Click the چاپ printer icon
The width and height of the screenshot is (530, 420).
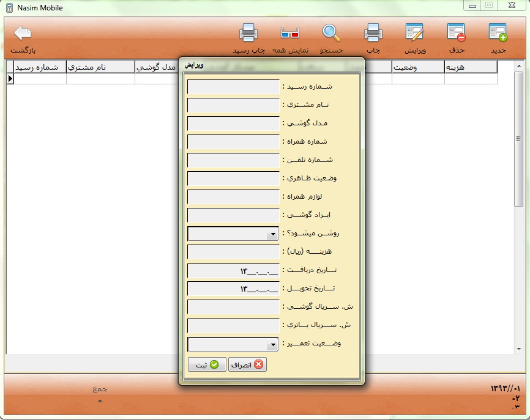(x=373, y=33)
